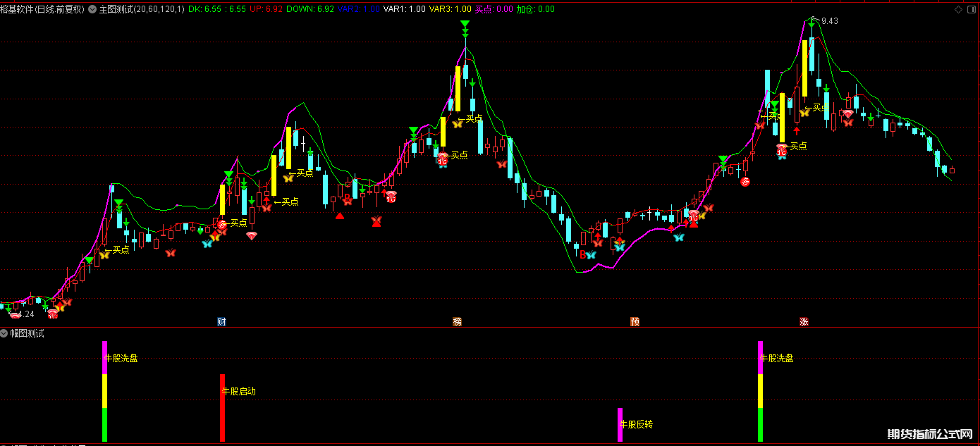Select the 牛股启动 signal label
The width and height of the screenshot is (980, 446).
tap(239, 391)
